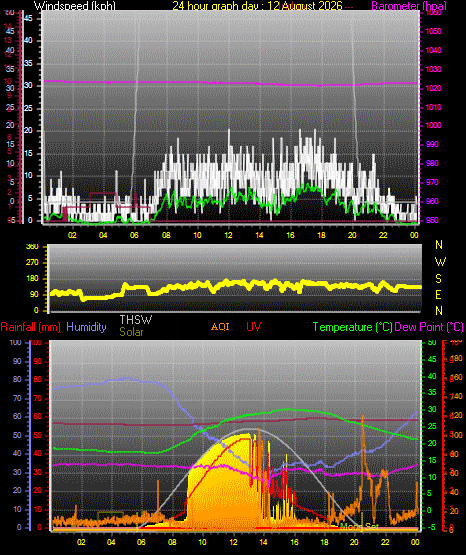466x555 pixels.
Task: Click the '90' wind direction scale value
Action: click(x=34, y=294)
